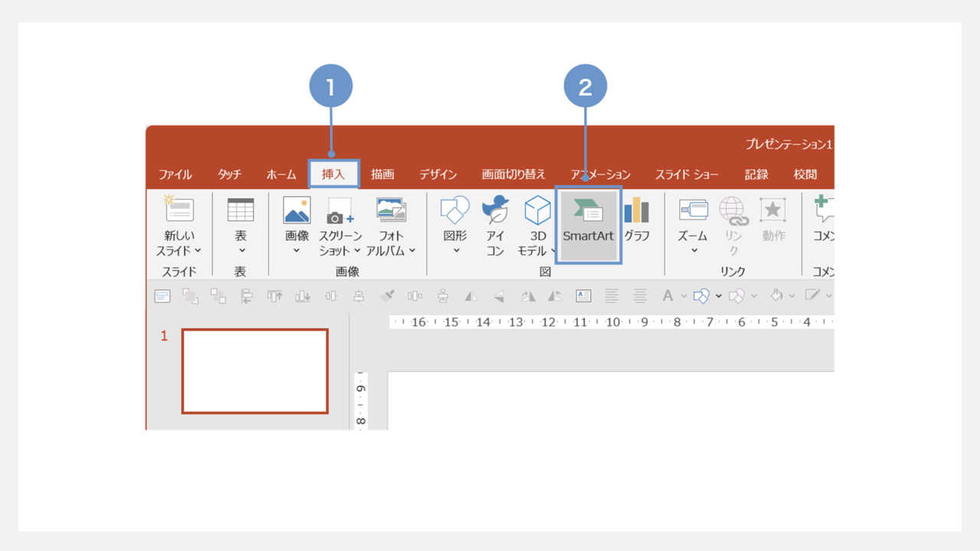Click the Text Box icon in quick toolbar
The image size is (980, 551).
583,295
